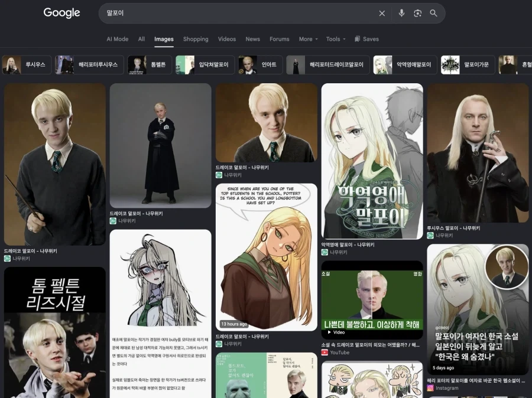This screenshot has height=398, width=532.
Task: Open the comic image posted 13 hours ago
Action: click(x=267, y=257)
